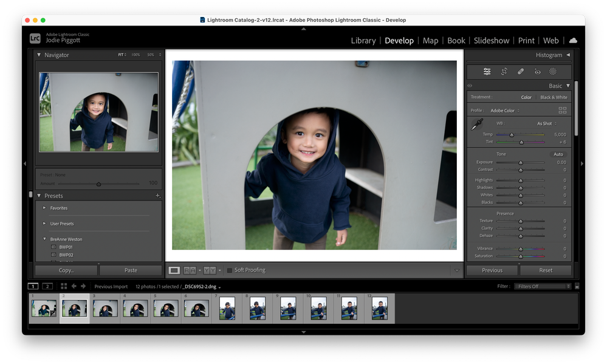607x364 pixels.
Task: Open the Filters Off dropdown
Action: pyautogui.click(x=543, y=286)
